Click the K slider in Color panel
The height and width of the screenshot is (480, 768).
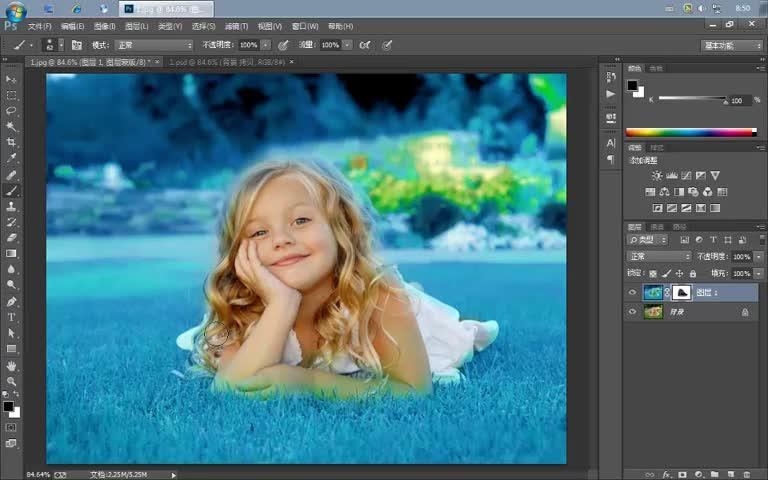click(693, 99)
